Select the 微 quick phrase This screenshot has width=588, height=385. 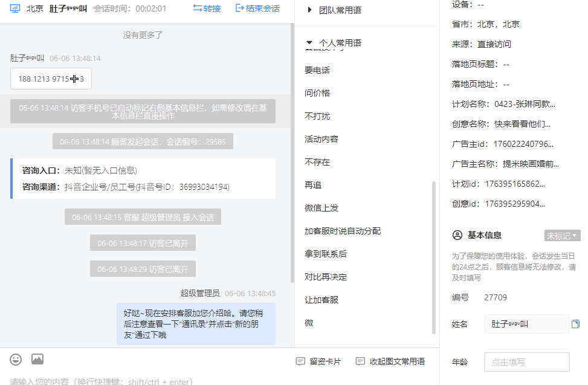[x=309, y=323]
